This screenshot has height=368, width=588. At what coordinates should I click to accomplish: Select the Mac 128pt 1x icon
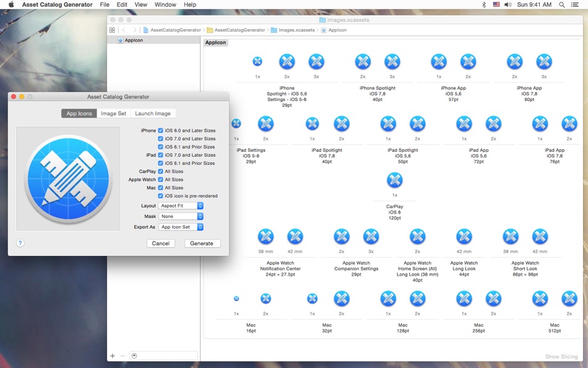(x=388, y=299)
